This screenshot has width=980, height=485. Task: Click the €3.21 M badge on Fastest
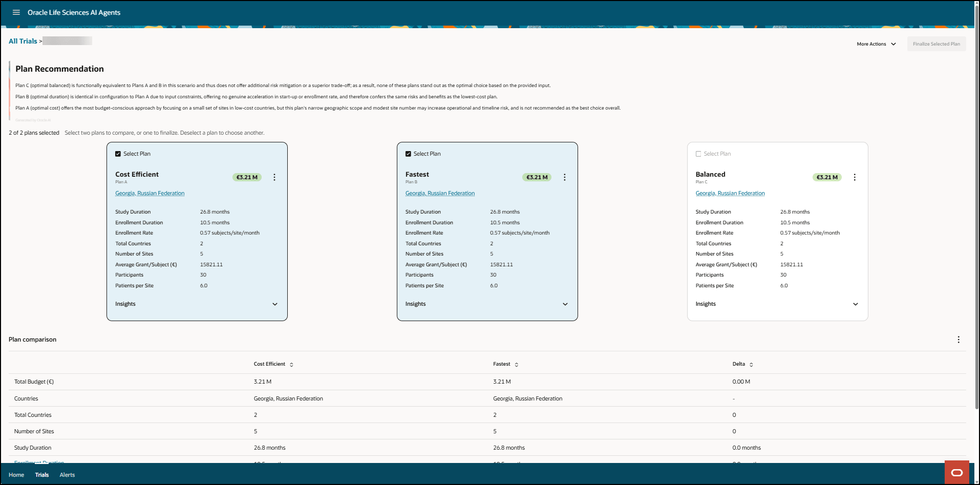tap(537, 177)
